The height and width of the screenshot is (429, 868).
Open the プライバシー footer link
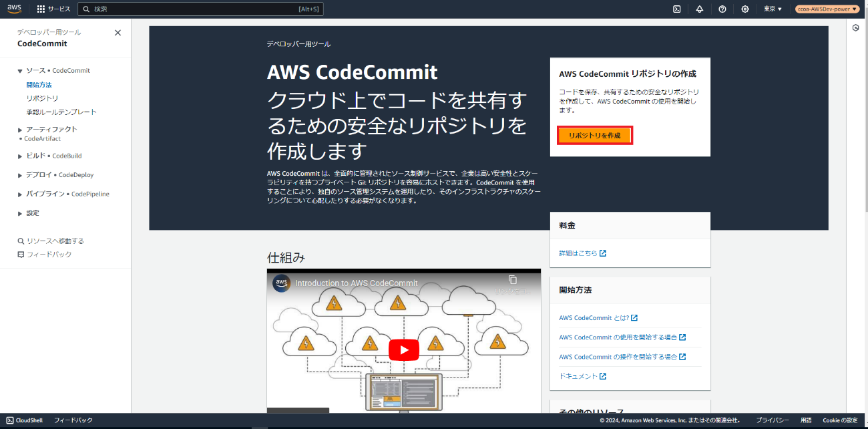coord(773,420)
